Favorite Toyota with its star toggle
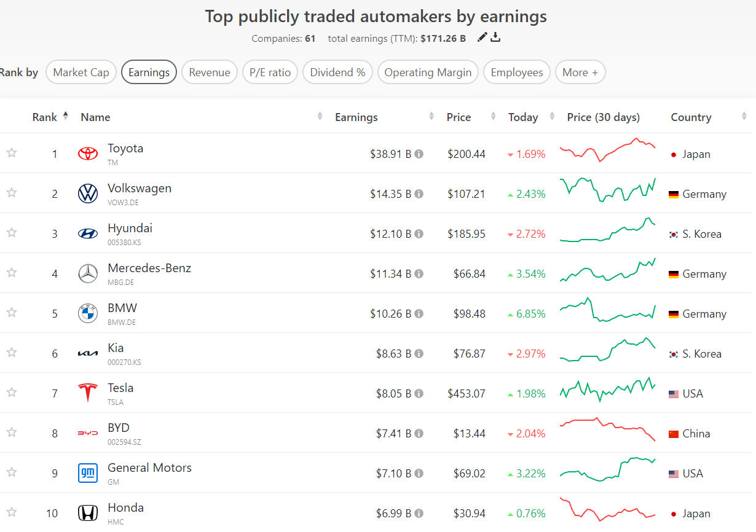Screen dimensions: 756x532 coord(12,153)
